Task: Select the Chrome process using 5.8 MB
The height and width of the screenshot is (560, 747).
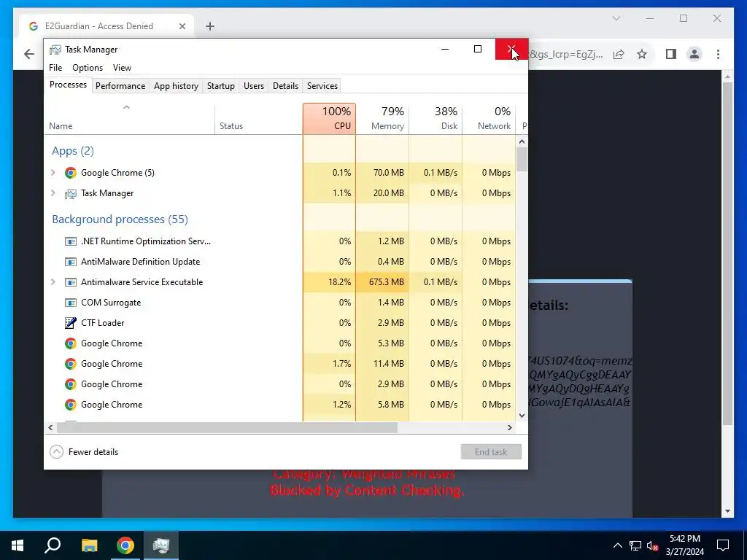Action: (280, 405)
